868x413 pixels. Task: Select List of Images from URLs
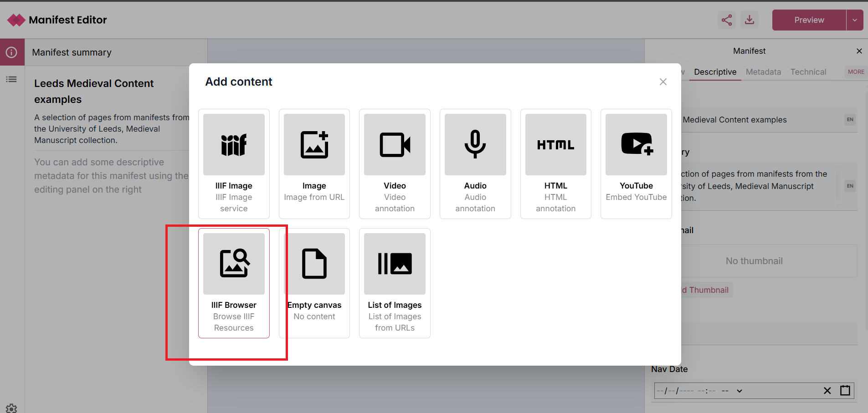[395, 283]
